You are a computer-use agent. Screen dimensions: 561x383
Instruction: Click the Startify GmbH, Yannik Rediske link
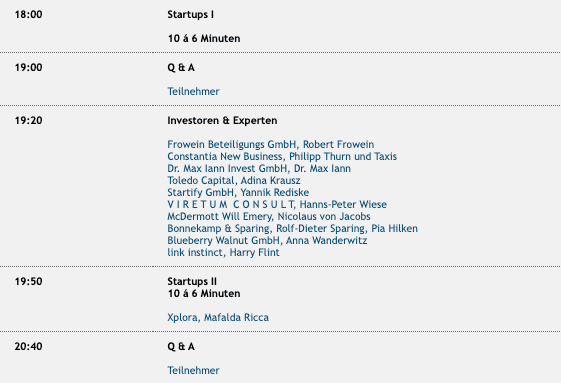click(238, 193)
